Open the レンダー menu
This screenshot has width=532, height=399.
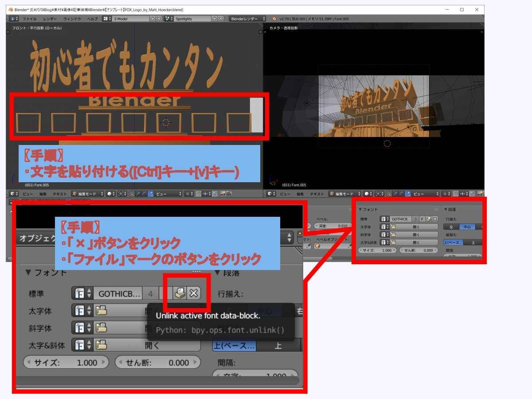coord(50,19)
